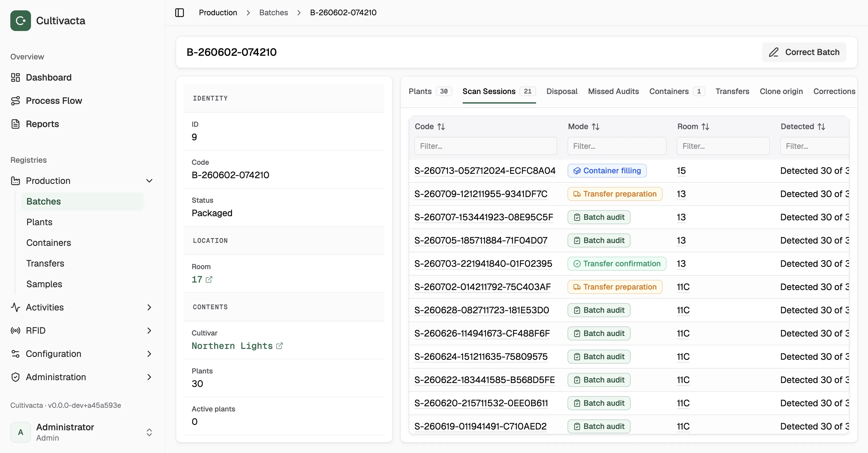Click the external link icon beside Room 17
This screenshot has height=453, width=868.
pos(209,279)
